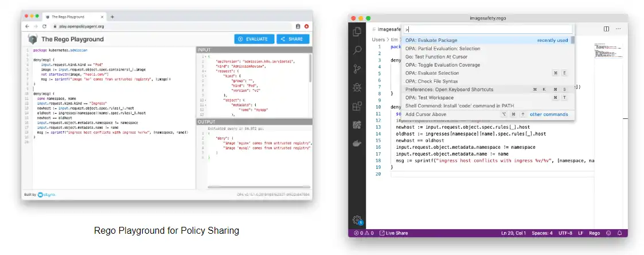The image size is (644, 255).
Task: Click the OUTPUT panel horizontal scrollbar
Action: click(258, 187)
